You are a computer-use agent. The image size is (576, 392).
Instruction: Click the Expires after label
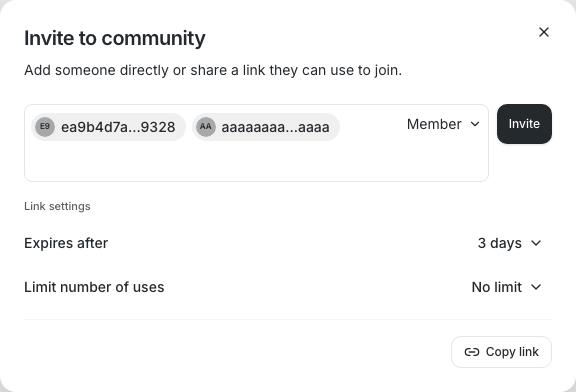(66, 243)
